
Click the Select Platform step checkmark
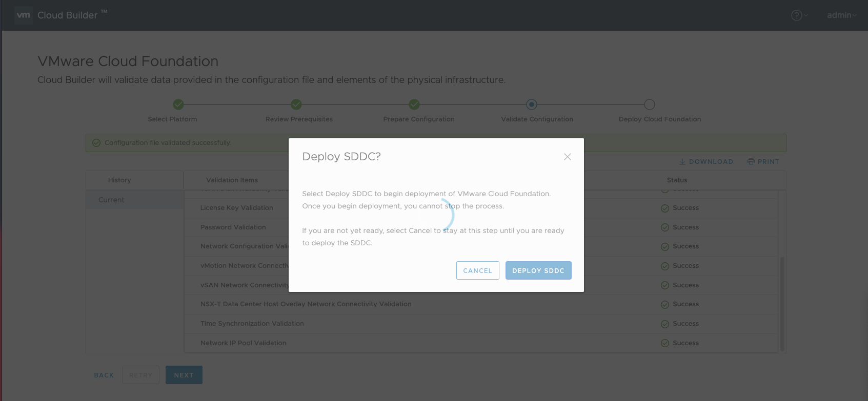178,104
